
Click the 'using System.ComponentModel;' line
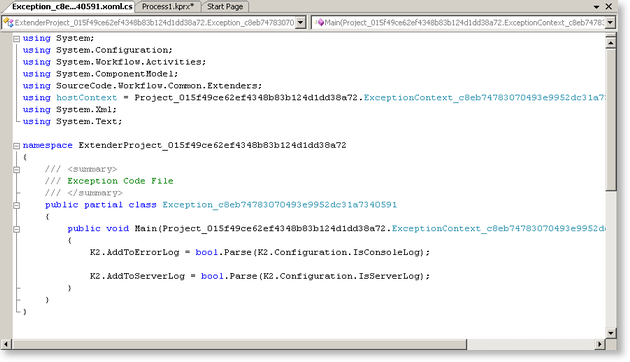(x=100, y=74)
